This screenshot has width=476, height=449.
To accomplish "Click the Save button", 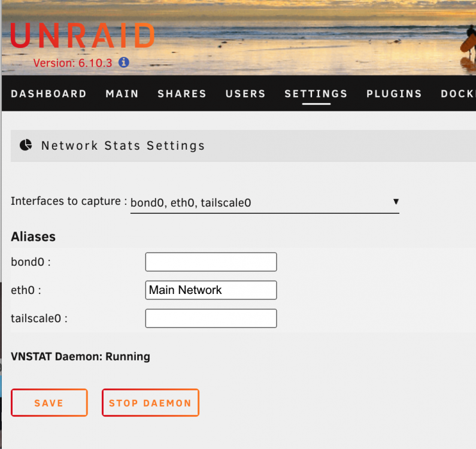I will pos(49,402).
